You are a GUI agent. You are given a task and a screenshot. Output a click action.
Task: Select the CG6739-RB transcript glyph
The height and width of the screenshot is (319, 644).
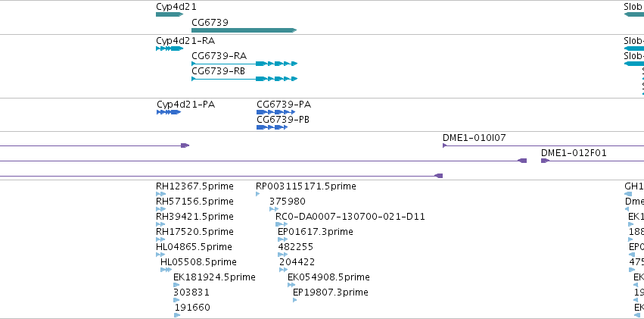(244, 79)
